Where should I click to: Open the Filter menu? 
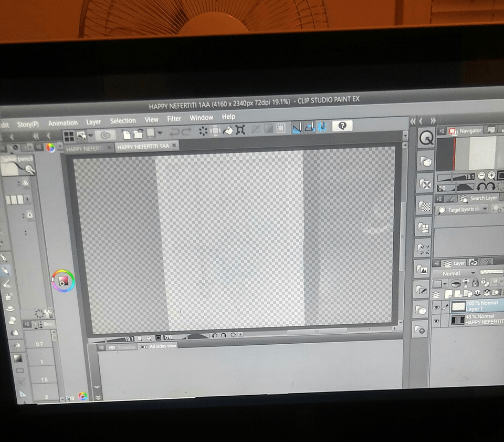click(x=174, y=119)
